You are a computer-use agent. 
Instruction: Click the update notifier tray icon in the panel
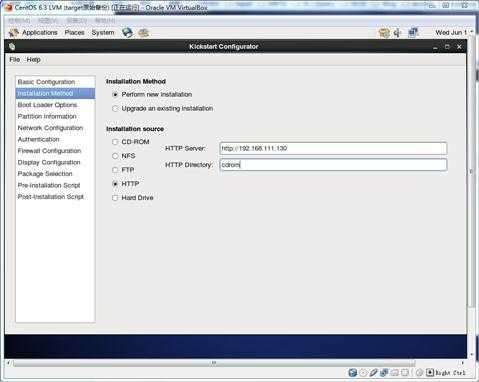point(384,33)
